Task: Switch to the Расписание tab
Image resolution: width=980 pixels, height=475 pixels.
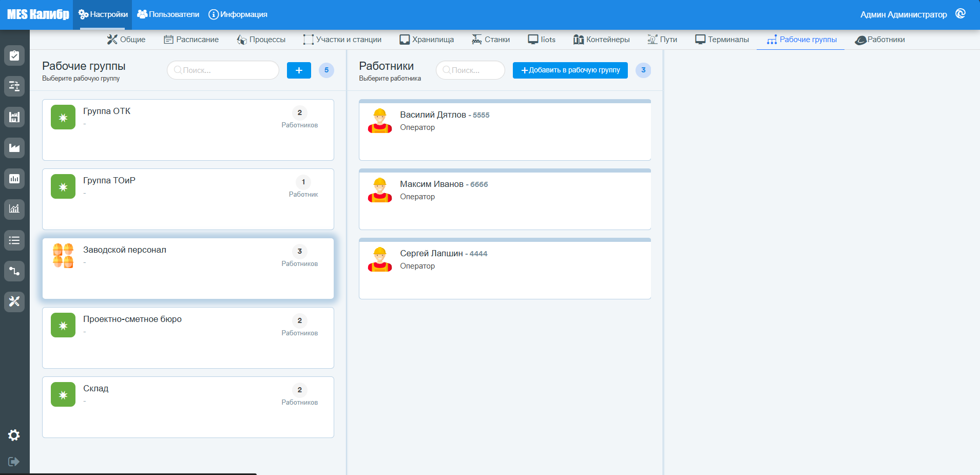Action: pos(191,40)
